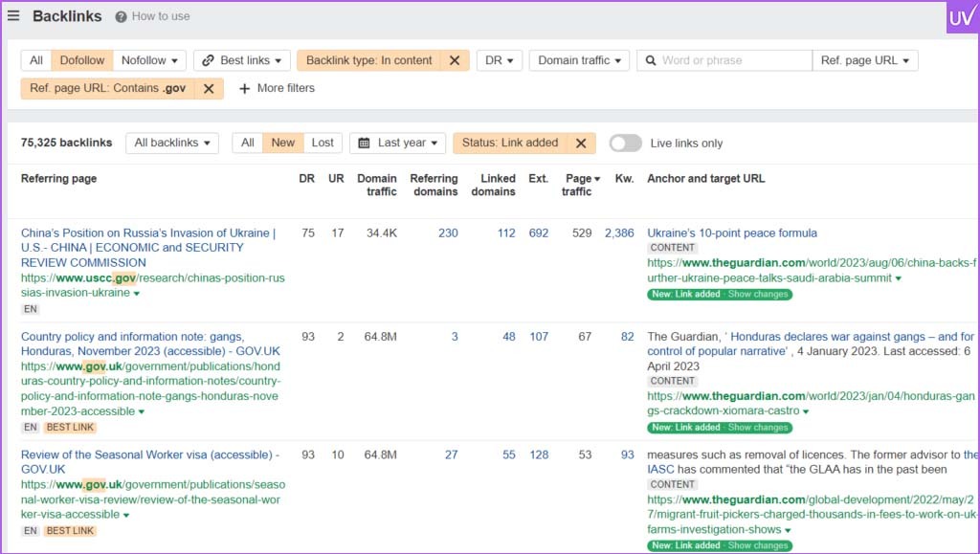The image size is (980, 554).
Task: Open the Ref. page URL search-scope dropdown
Action: [x=865, y=60]
